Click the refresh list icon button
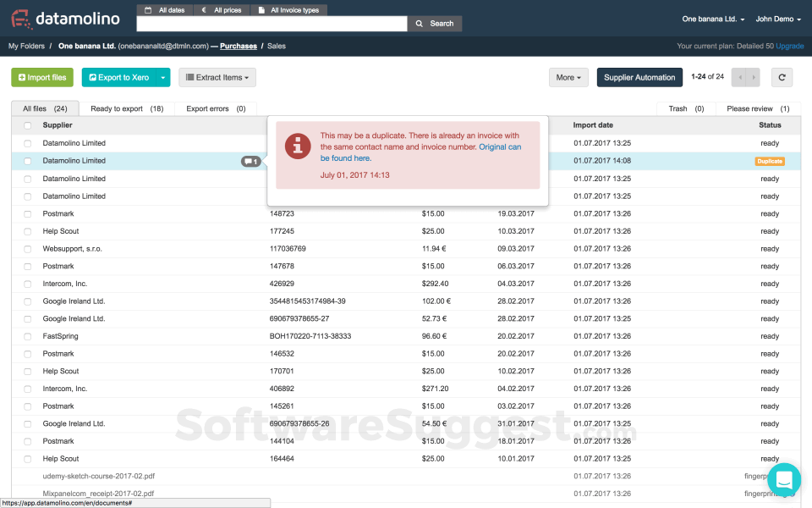The image size is (812, 508). [782, 77]
